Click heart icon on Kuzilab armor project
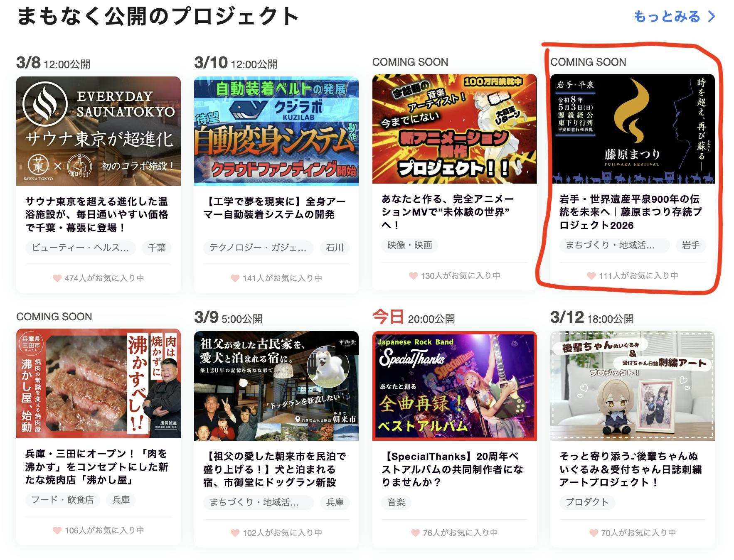This screenshot has height=560, width=734. tap(235, 278)
